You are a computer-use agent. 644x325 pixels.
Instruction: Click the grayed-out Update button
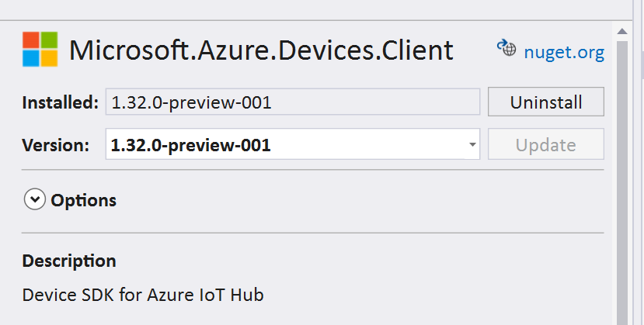click(546, 144)
